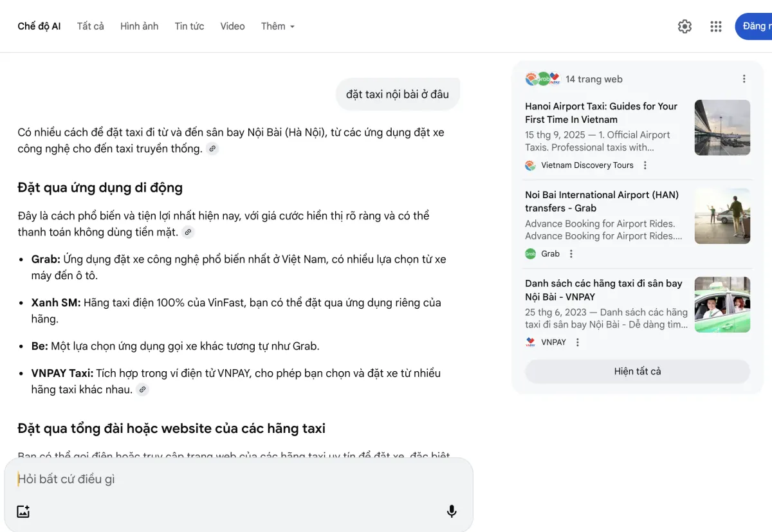Click the 'Vietnam Discovery Tours' source name

[587, 165]
